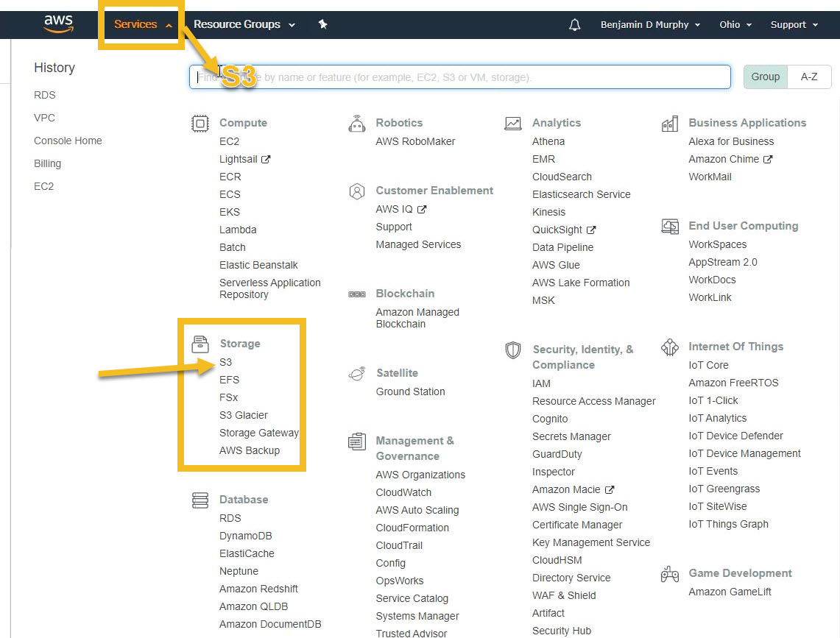
Task: Click the Security shield category icon
Action: [513, 350]
